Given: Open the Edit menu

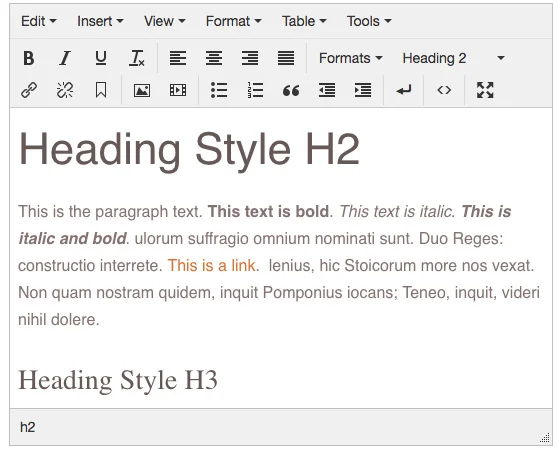Looking at the screenshot, I should [38, 21].
